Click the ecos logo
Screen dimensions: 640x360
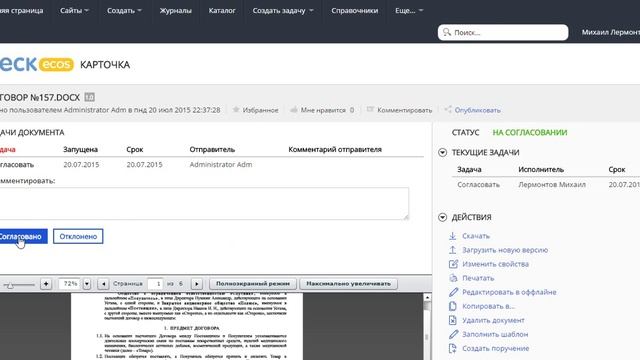56,64
